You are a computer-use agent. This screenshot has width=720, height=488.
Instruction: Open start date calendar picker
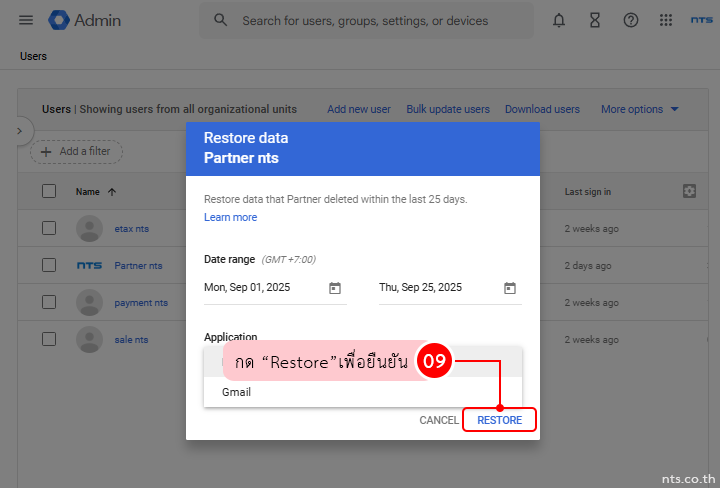click(335, 288)
